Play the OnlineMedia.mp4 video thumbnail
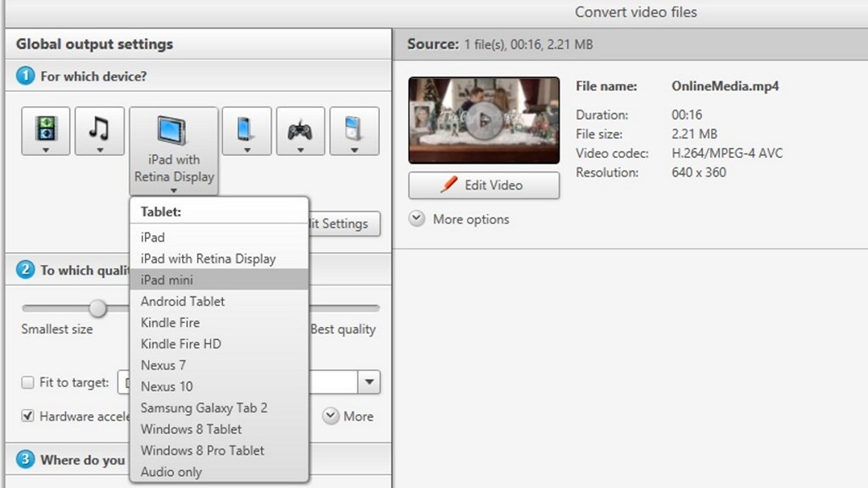 click(x=484, y=120)
